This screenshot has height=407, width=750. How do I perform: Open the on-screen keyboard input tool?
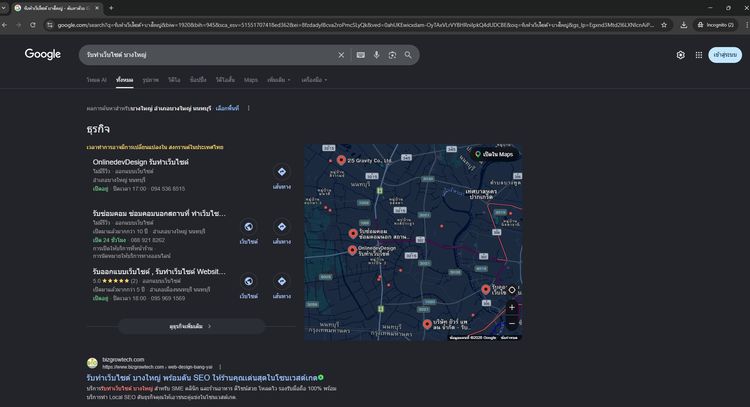361,55
